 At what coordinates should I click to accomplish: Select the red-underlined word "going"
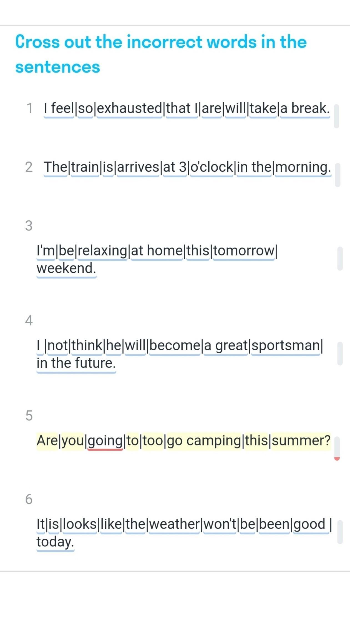click(105, 441)
